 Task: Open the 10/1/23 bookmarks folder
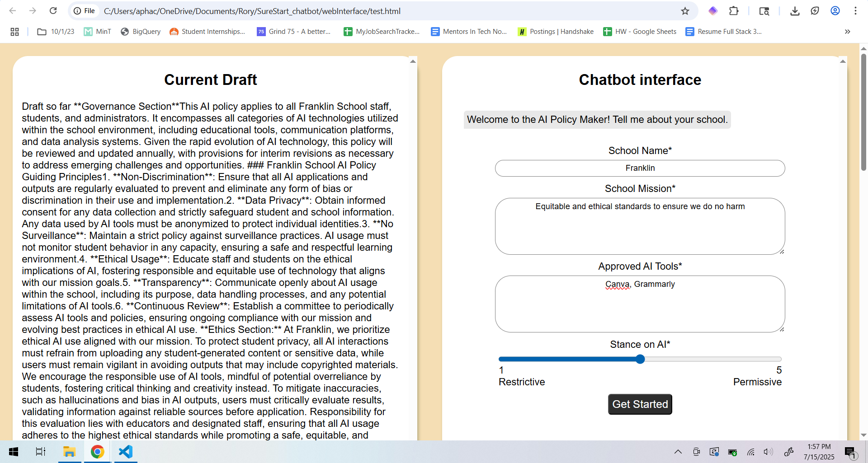point(56,32)
